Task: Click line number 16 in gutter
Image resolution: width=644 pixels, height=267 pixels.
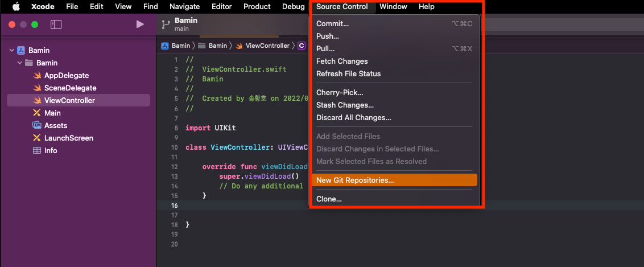Action: click(175, 206)
